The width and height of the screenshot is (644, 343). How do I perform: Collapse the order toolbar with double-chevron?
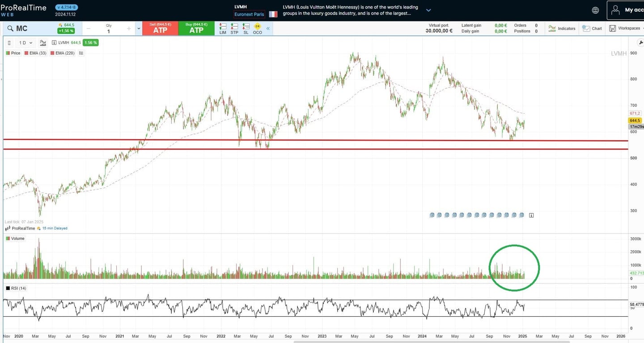coord(267,28)
